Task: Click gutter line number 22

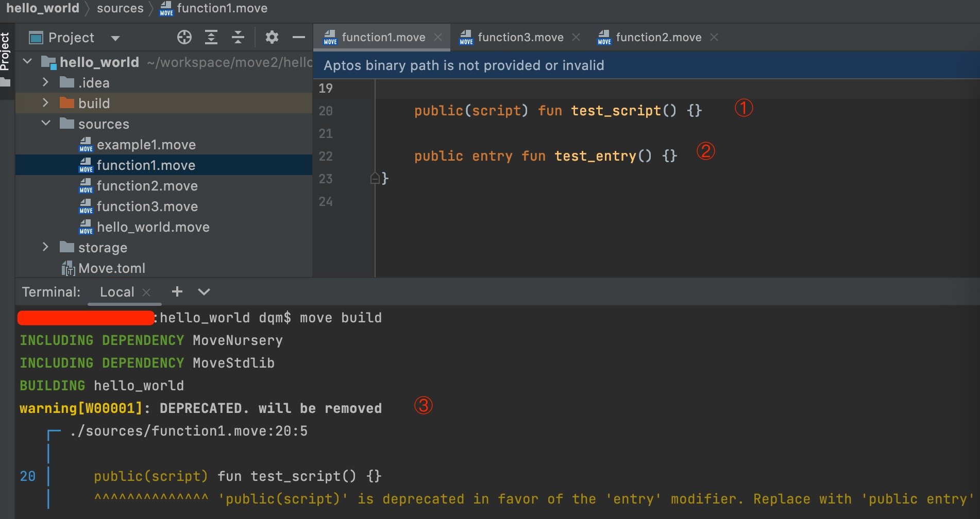Action: pos(326,156)
